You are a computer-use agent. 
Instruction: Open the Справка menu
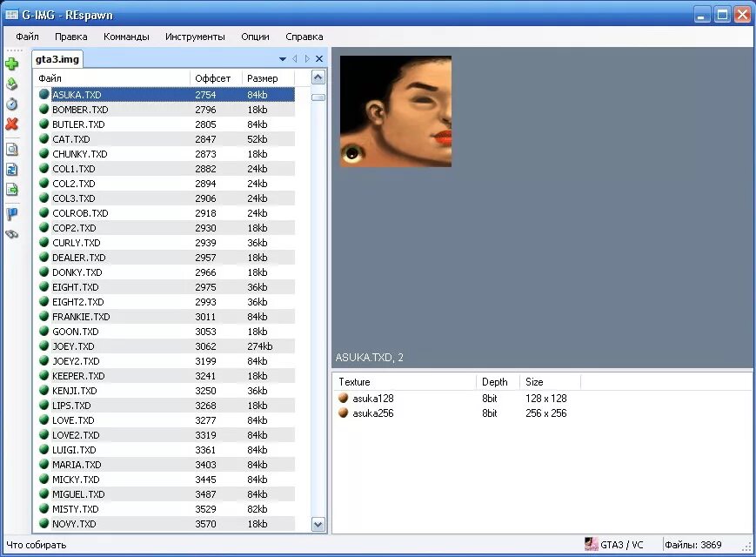[x=304, y=37]
